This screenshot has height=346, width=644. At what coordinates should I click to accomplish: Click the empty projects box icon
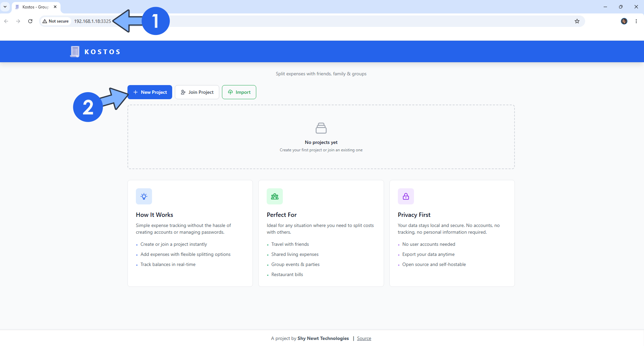(x=321, y=128)
